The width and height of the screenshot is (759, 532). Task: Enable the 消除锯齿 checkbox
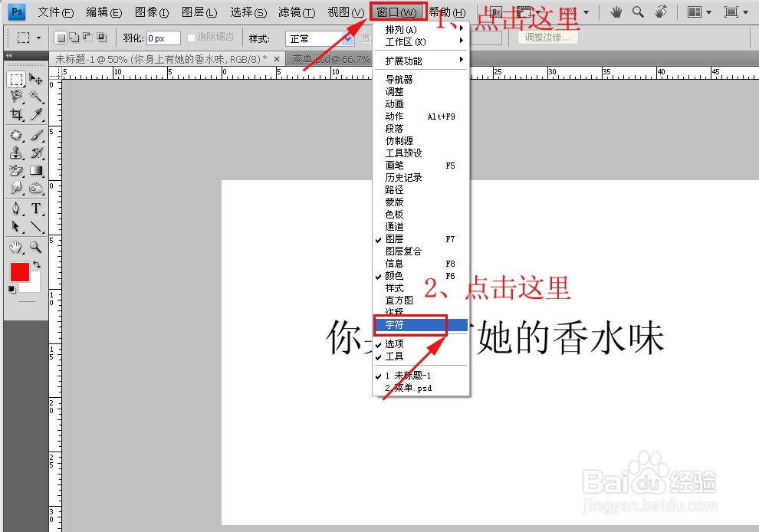tap(192, 38)
